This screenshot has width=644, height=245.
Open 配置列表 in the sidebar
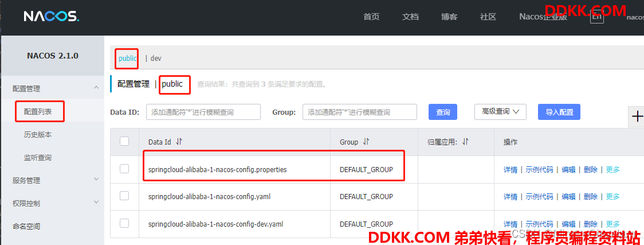(38, 111)
